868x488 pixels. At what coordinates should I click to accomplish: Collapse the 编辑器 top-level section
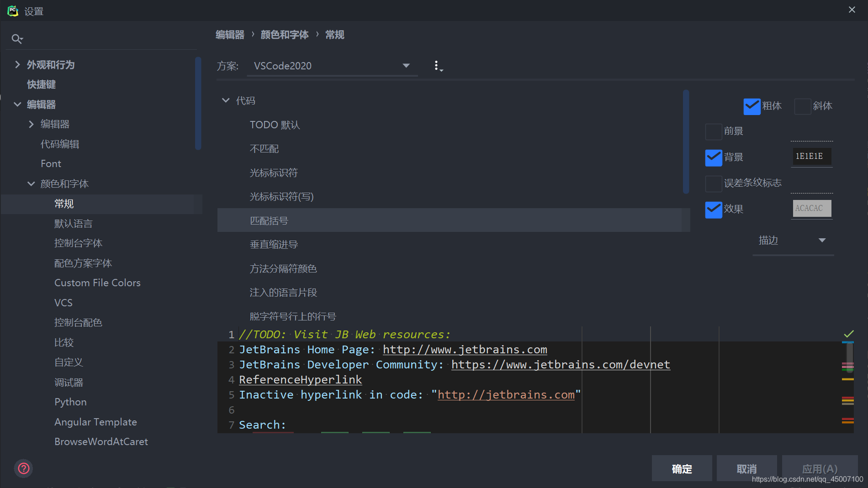[x=17, y=104]
